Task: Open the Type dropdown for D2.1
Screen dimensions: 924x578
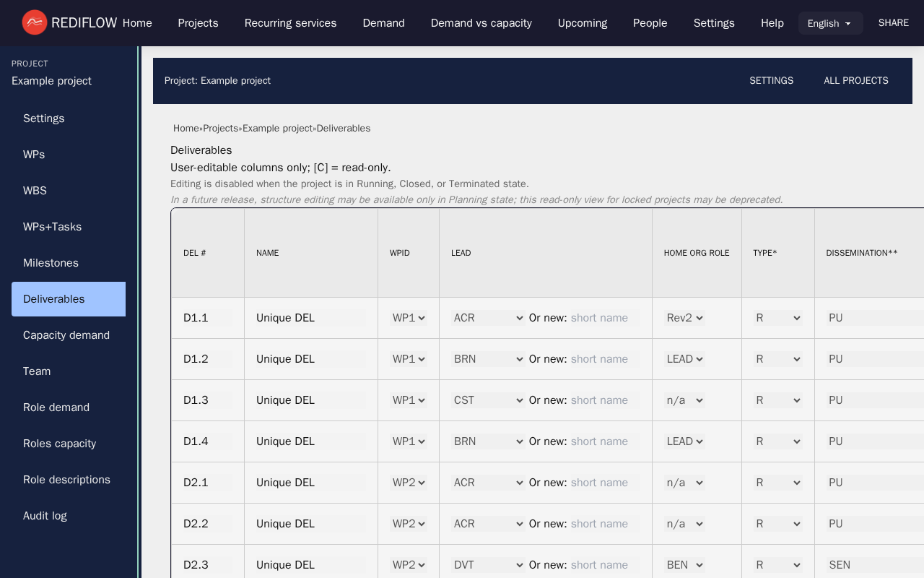Action: (x=777, y=483)
